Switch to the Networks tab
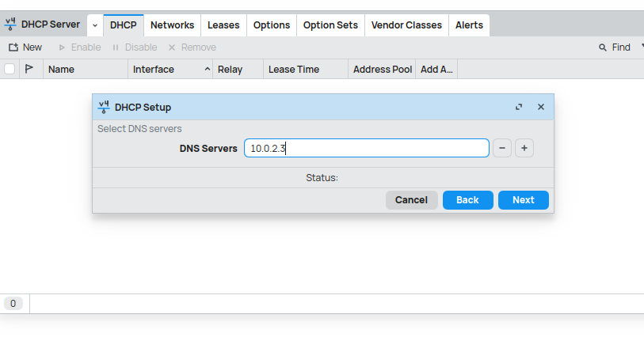644x337 pixels. pyautogui.click(x=172, y=25)
